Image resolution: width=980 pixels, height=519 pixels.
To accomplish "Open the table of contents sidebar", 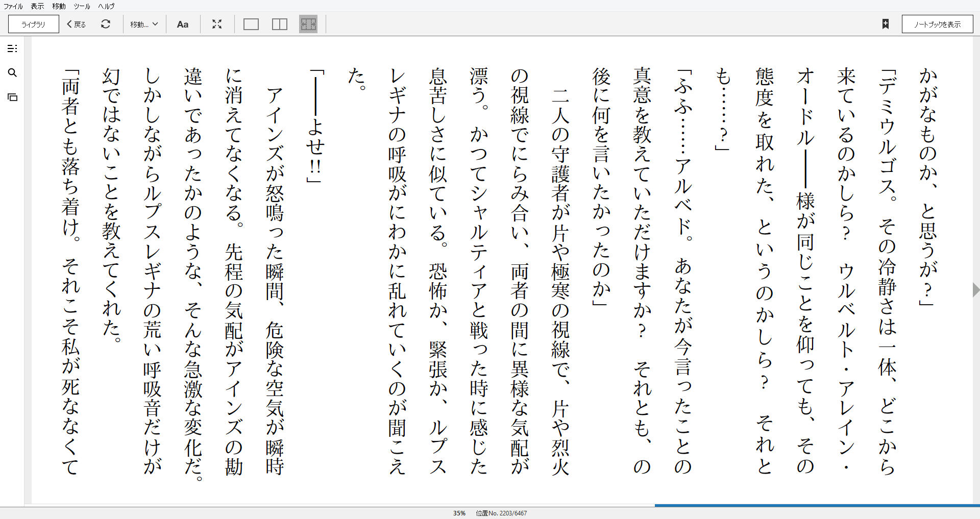I will click(x=13, y=48).
